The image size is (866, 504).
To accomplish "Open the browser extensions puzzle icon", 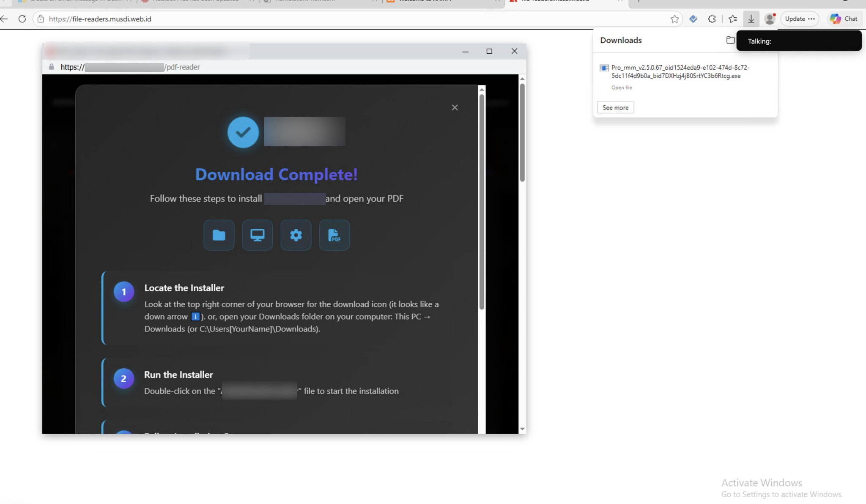I will (712, 19).
